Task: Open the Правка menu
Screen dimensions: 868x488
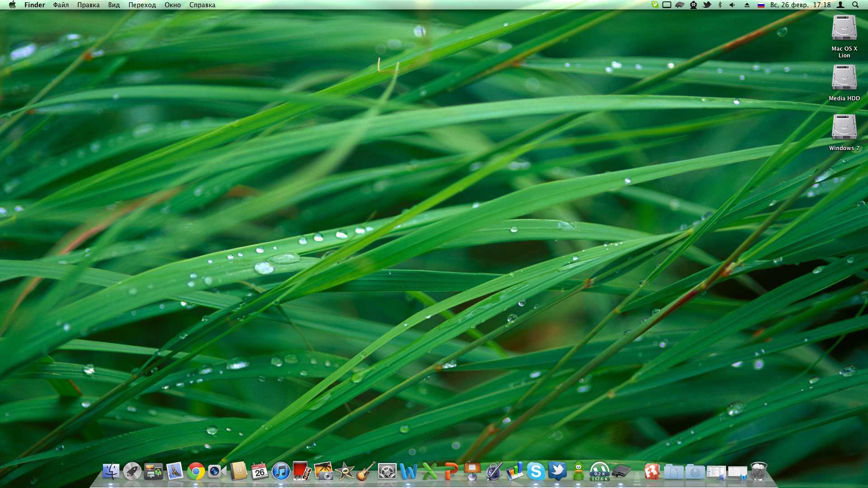Action: pyautogui.click(x=88, y=5)
